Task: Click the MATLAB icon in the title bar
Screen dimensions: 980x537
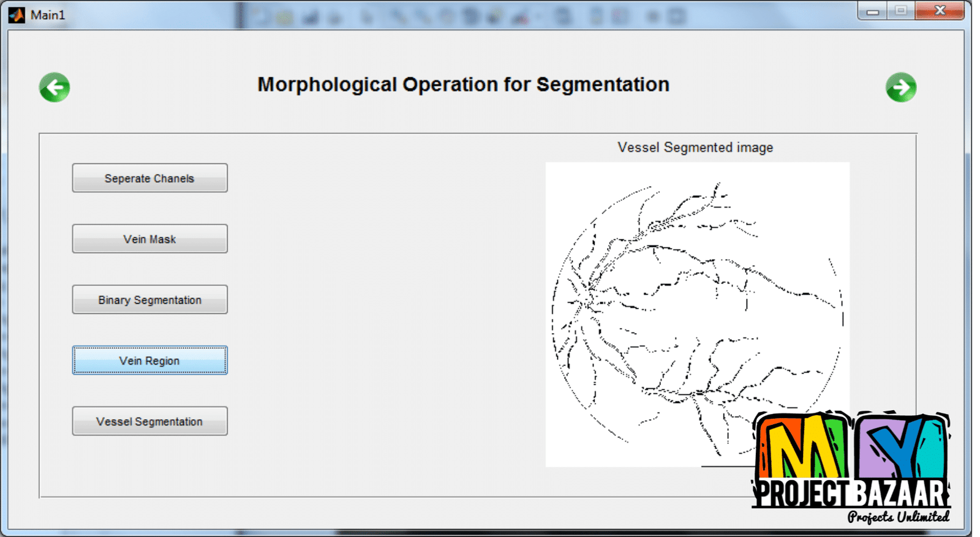Action: 17,15
